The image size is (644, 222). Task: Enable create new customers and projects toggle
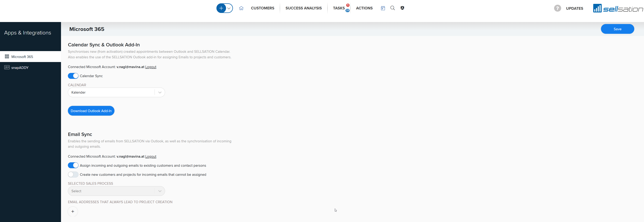pyautogui.click(x=73, y=174)
